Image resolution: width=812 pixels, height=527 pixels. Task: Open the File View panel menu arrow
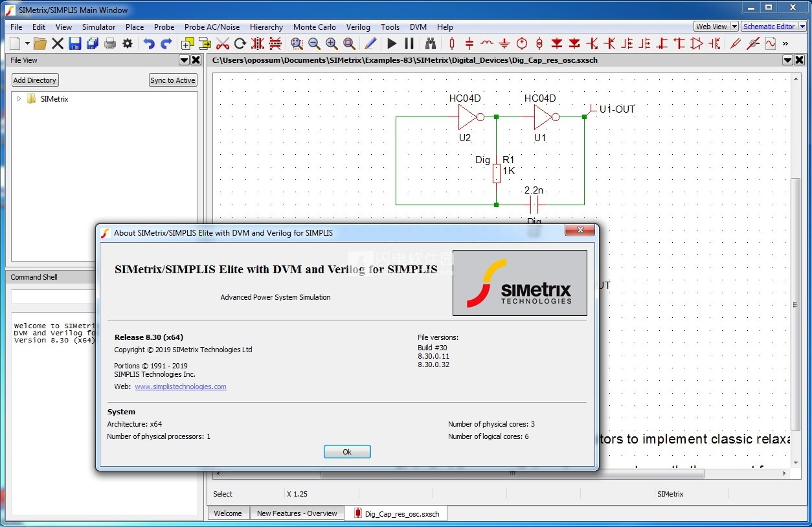pos(184,60)
